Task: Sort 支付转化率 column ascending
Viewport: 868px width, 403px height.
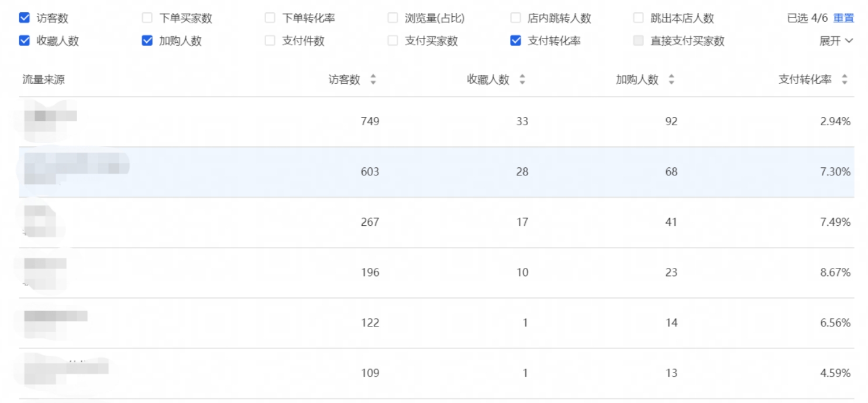Action: pos(843,77)
